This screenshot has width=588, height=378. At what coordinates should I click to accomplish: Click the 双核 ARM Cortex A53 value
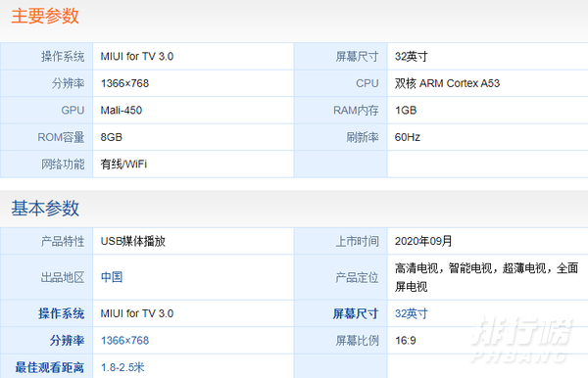point(447,83)
